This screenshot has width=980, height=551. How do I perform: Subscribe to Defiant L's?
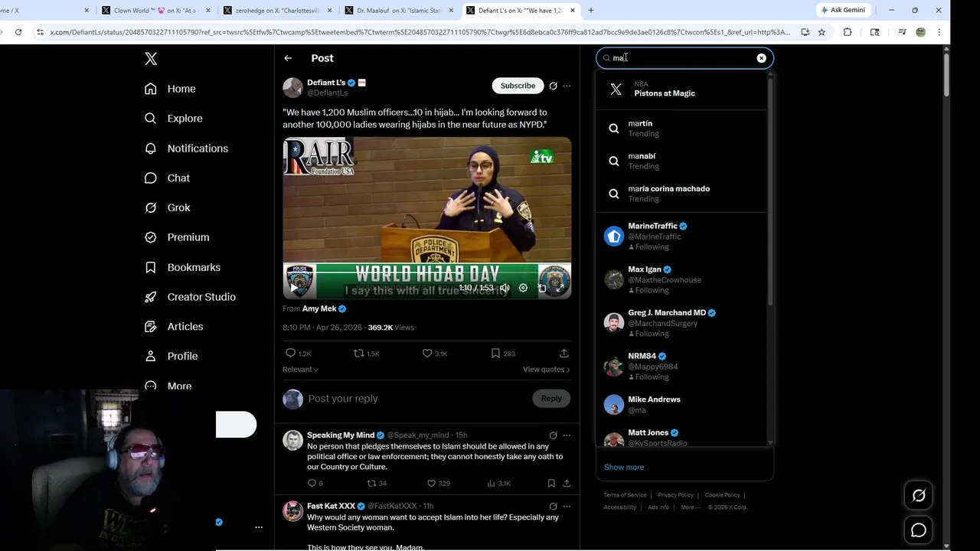(x=518, y=86)
